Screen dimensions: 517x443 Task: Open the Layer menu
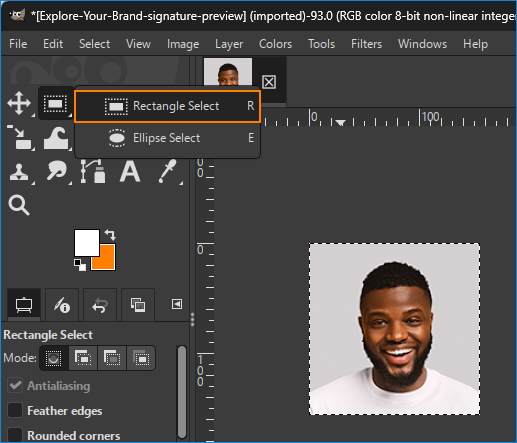tap(229, 44)
